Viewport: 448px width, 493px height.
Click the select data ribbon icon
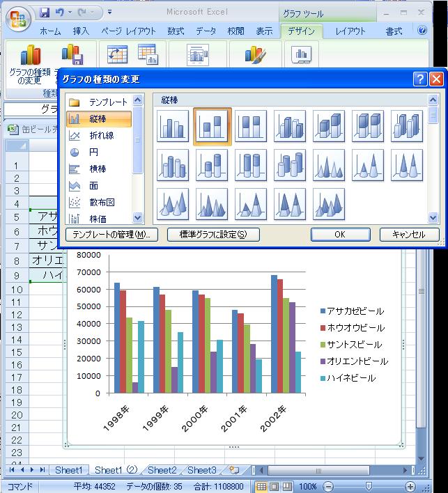(x=148, y=54)
